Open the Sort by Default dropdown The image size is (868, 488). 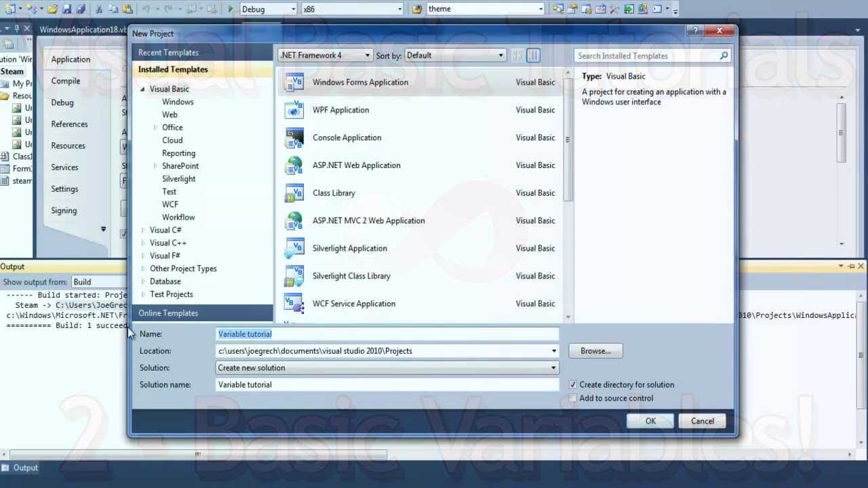click(x=455, y=56)
